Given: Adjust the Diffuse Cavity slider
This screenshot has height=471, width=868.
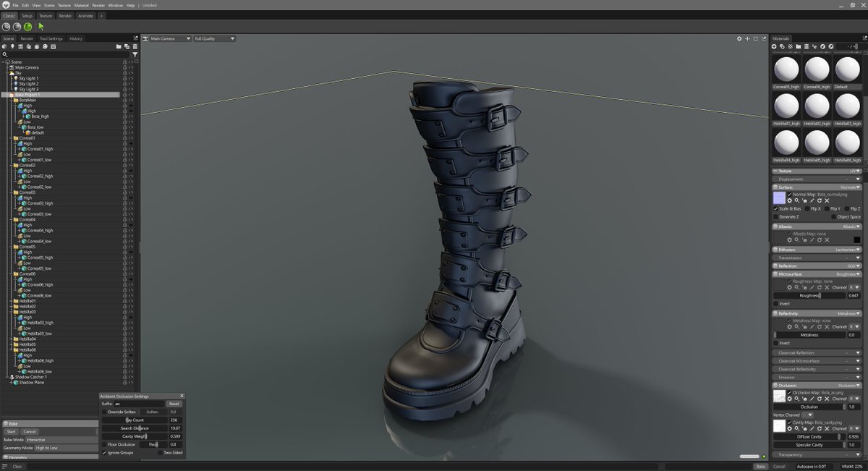Looking at the screenshot, I should (x=809, y=436).
